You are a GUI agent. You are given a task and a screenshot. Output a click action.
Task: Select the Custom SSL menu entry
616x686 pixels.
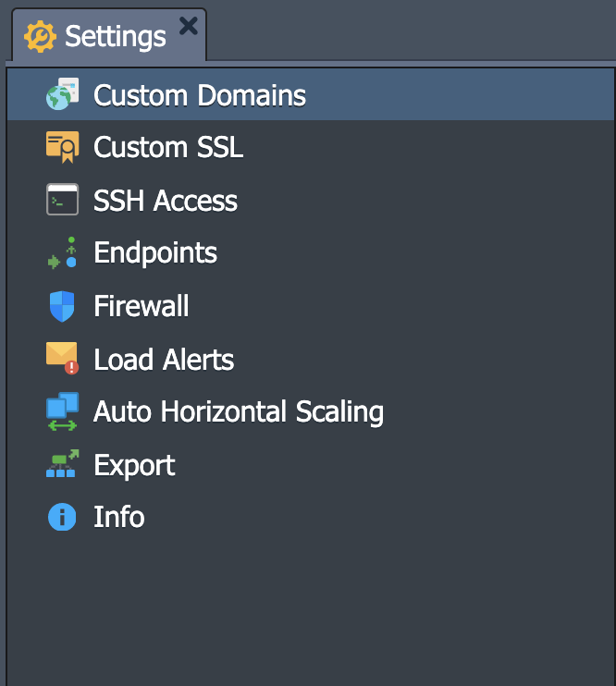click(x=311, y=147)
